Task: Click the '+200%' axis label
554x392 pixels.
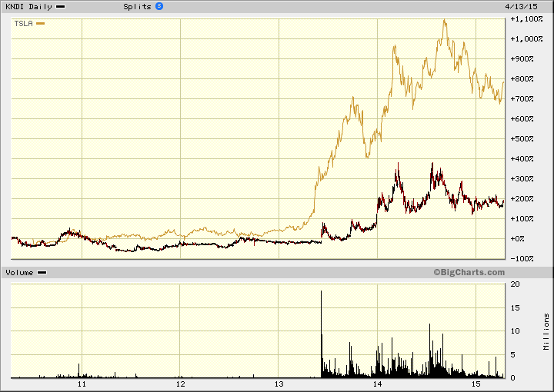Action: click(x=522, y=198)
